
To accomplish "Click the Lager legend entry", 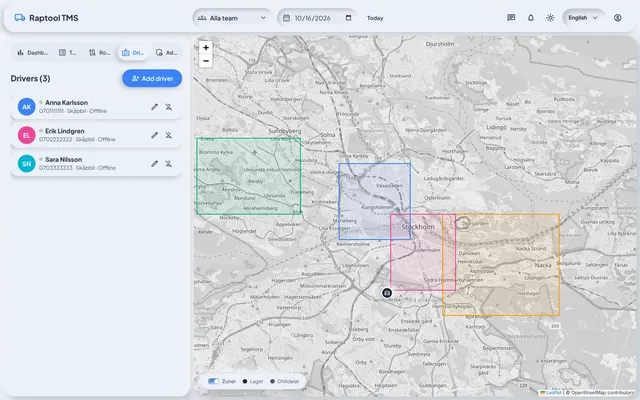I will click(253, 381).
